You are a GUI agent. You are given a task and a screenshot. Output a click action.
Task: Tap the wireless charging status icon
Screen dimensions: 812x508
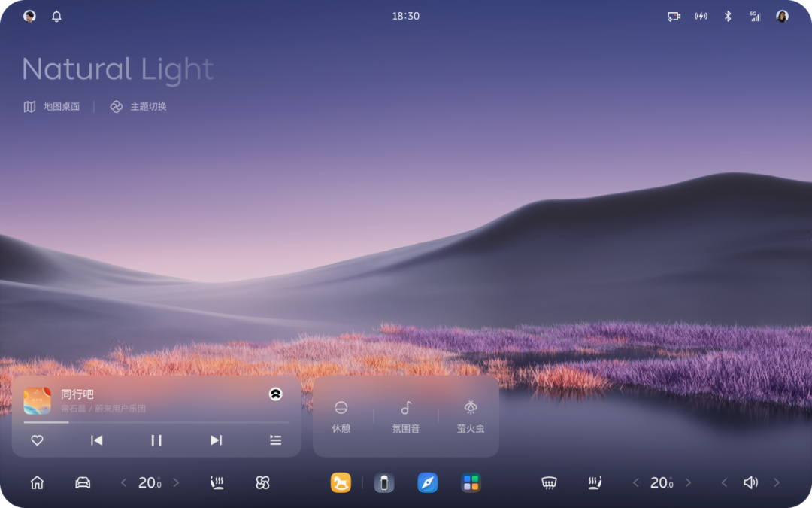pos(701,16)
